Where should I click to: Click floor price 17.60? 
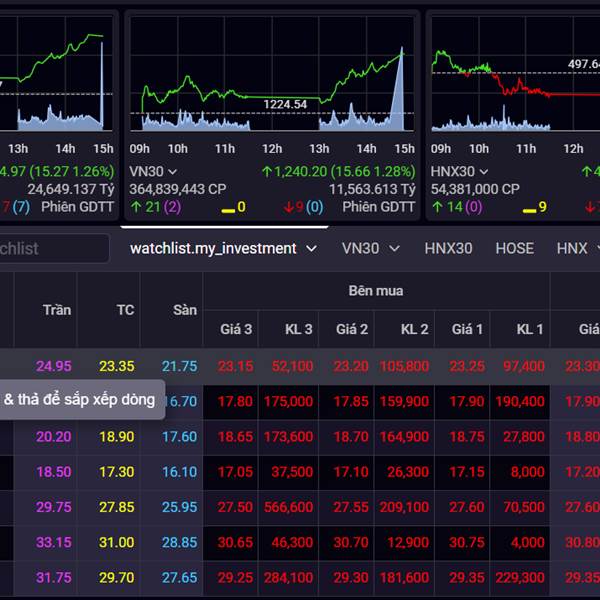(x=179, y=437)
